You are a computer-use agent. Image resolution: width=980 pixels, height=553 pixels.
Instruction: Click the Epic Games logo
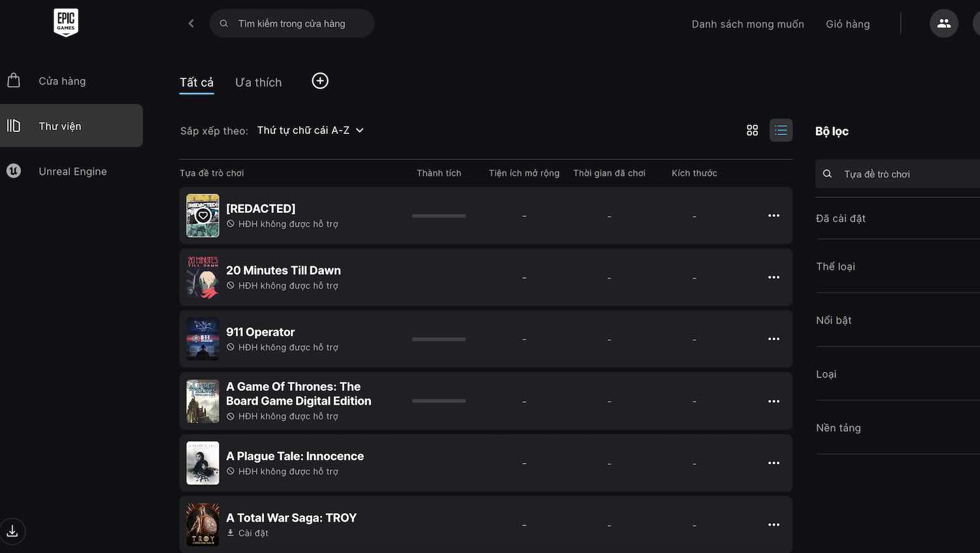(65, 22)
